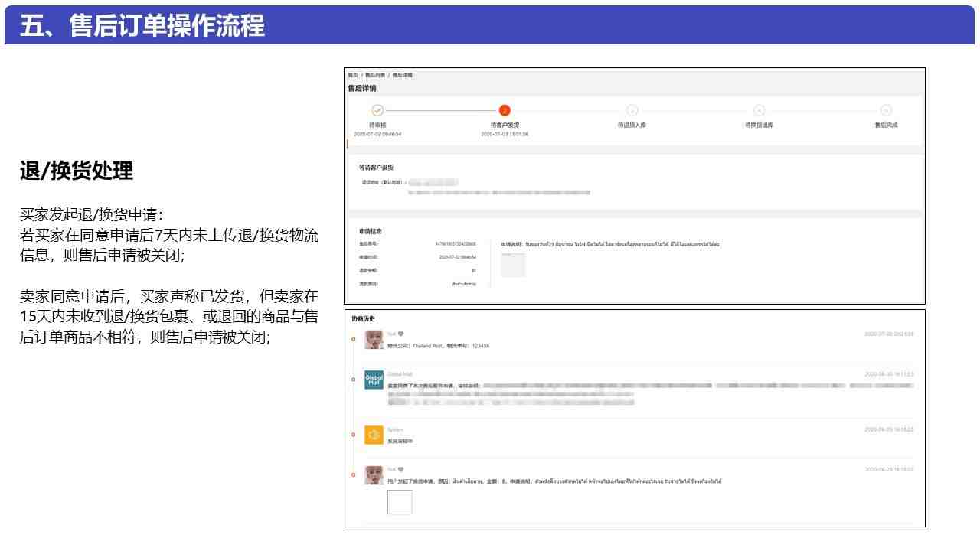Click the orange System avatar icon
This screenshot has height=551, width=980.
click(x=374, y=435)
